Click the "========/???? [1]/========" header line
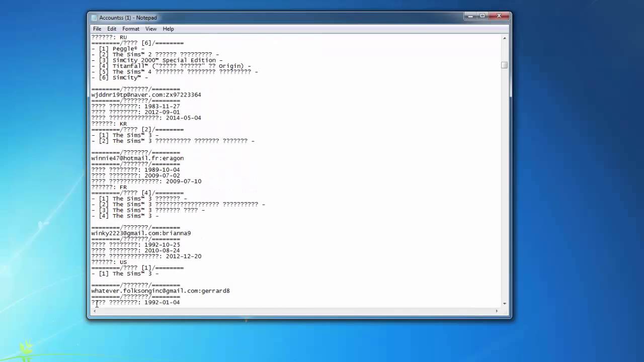Screen dimensions: 644x362 click(137, 268)
